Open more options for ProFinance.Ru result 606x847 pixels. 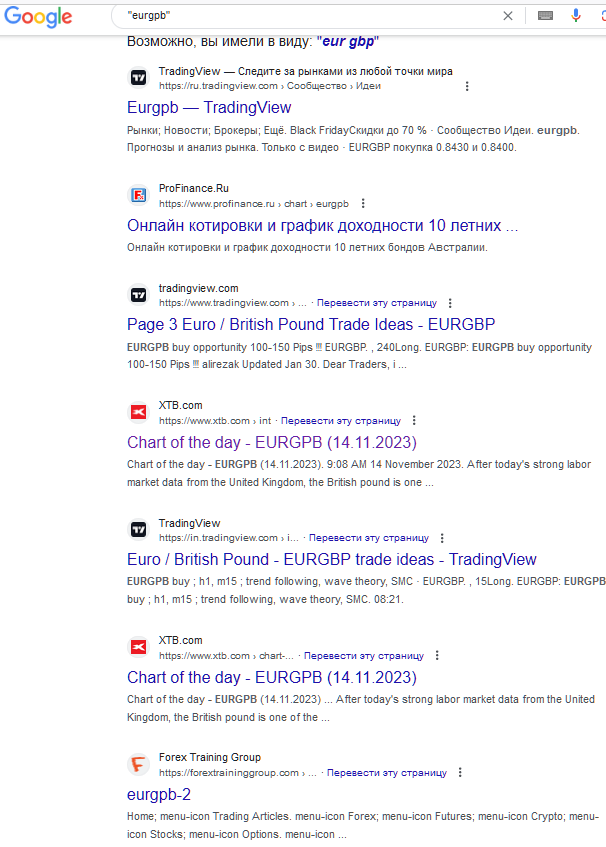tap(363, 204)
